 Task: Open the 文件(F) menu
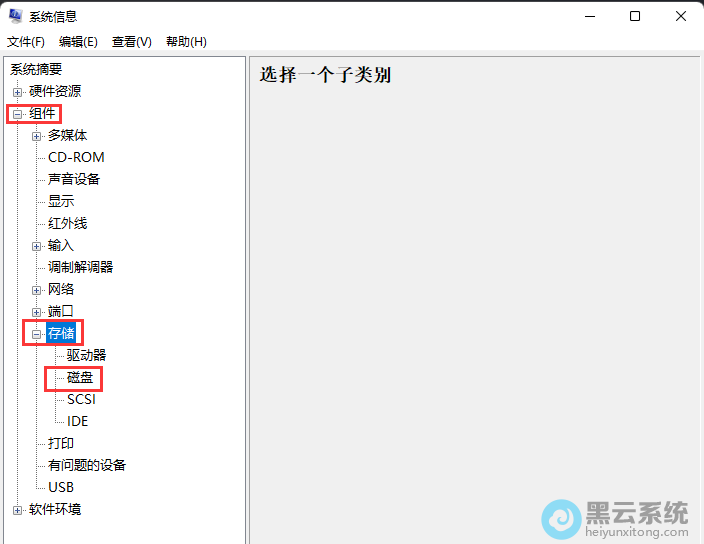click(x=26, y=41)
